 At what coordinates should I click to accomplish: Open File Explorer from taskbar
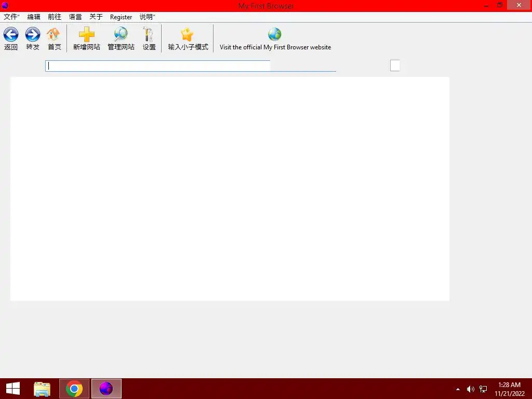42,389
